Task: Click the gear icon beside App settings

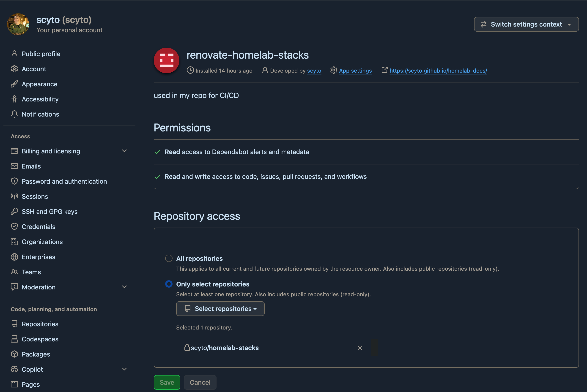Action: pyautogui.click(x=334, y=70)
